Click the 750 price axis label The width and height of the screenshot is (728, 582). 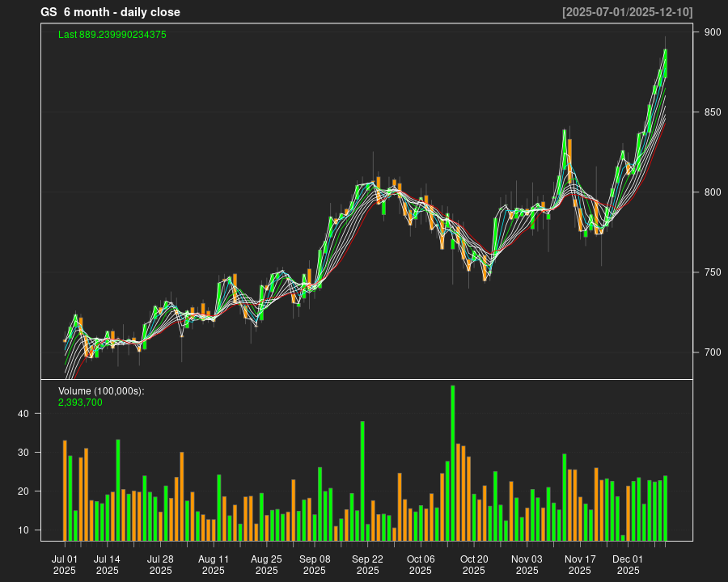point(712,272)
